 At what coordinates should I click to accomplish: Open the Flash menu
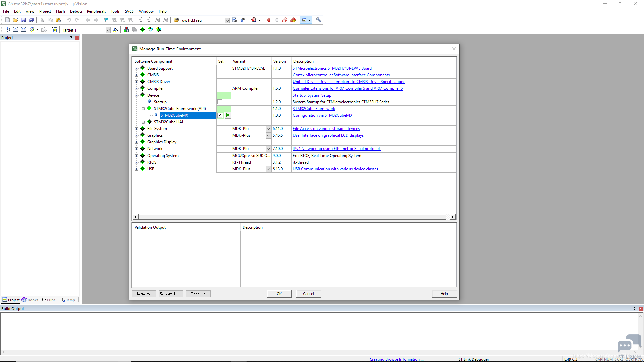[60, 11]
